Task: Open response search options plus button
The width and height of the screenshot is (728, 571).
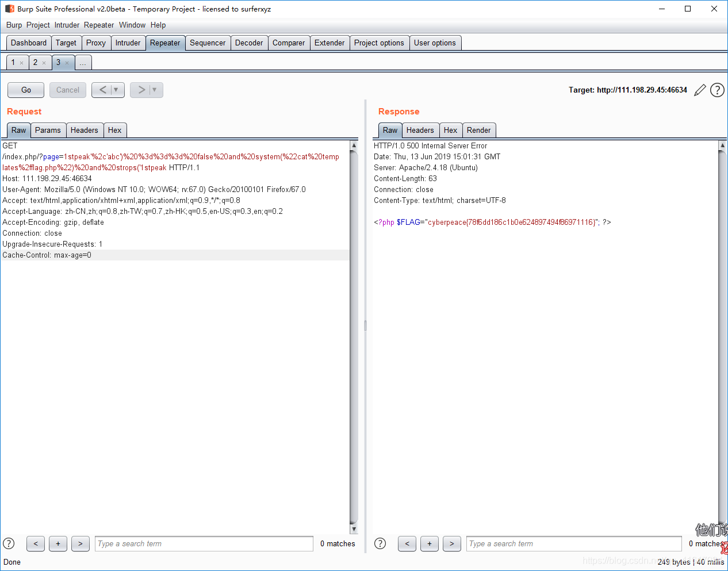Action: (x=430, y=543)
